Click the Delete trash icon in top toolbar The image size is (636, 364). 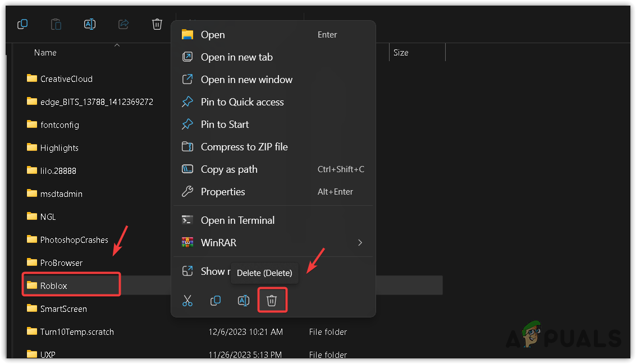[157, 24]
